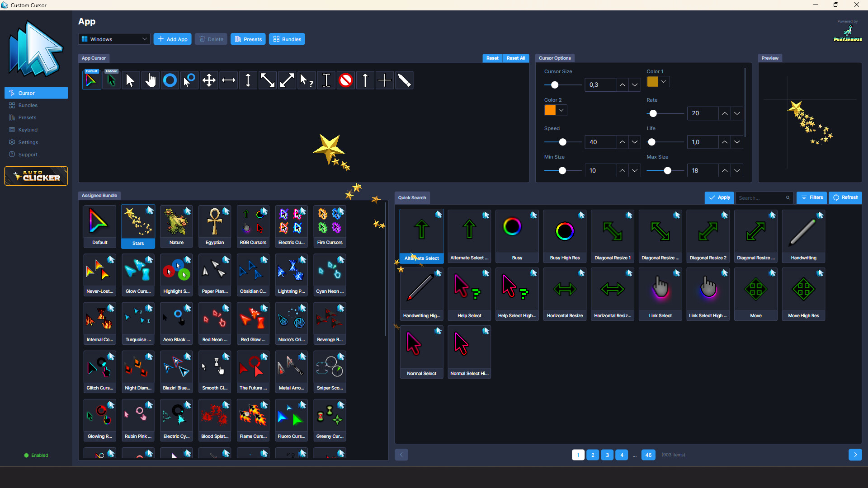The image size is (868, 488).
Task: Click the Busy blue ring cursor slot
Action: [x=170, y=80]
